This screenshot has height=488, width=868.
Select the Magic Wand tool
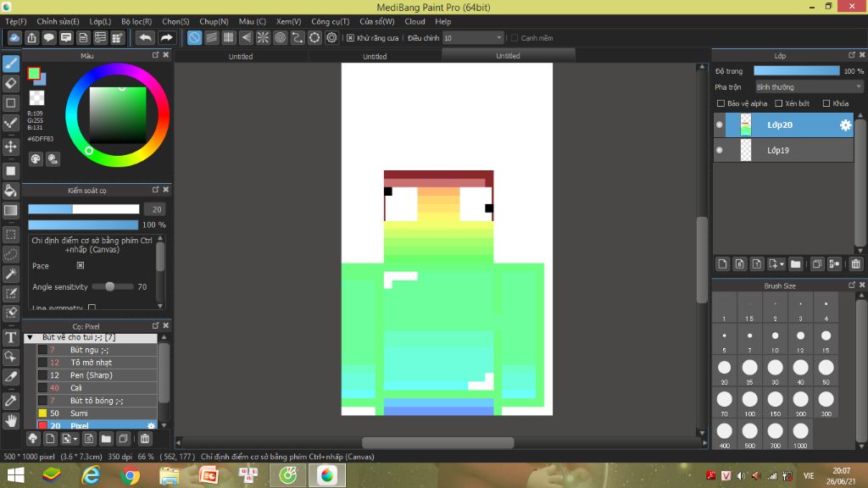[x=11, y=274]
